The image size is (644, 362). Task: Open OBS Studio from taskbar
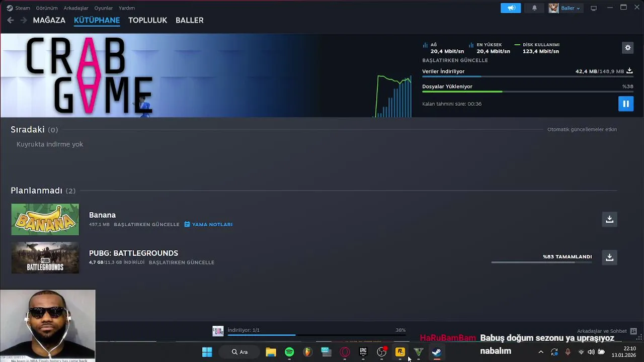[x=381, y=352]
